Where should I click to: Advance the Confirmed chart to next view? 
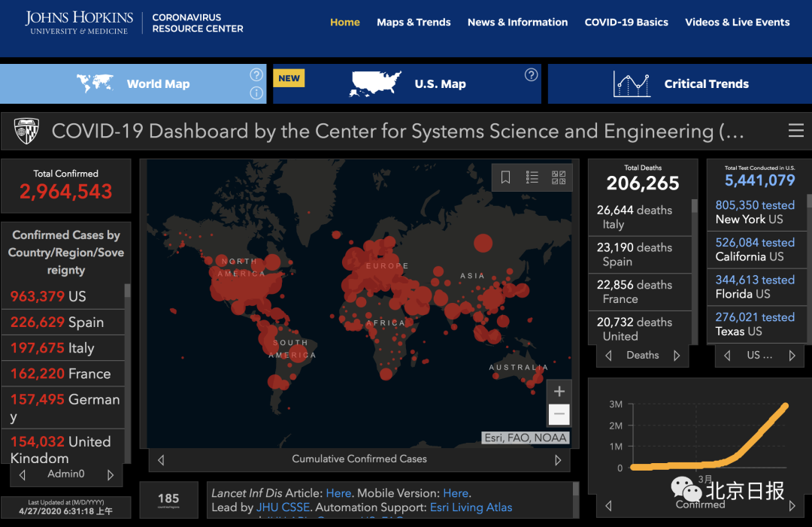[792, 505]
